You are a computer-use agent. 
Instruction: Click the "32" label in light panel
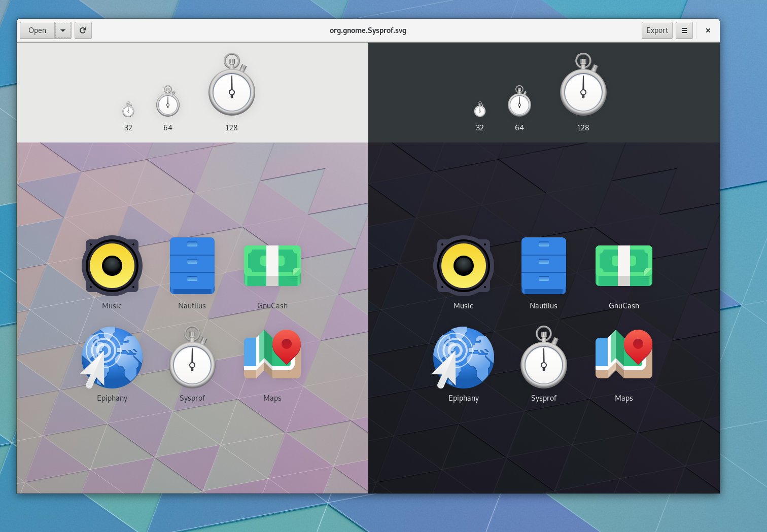click(x=128, y=128)
